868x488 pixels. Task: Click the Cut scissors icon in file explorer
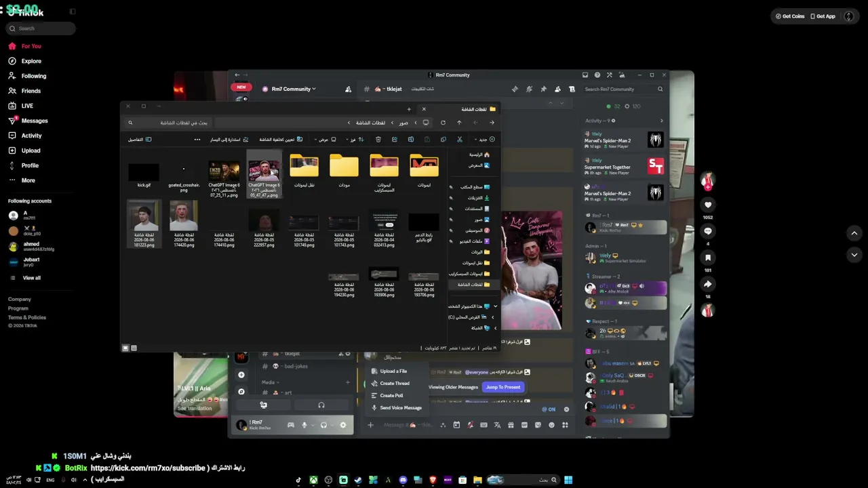tap(460, 140)
